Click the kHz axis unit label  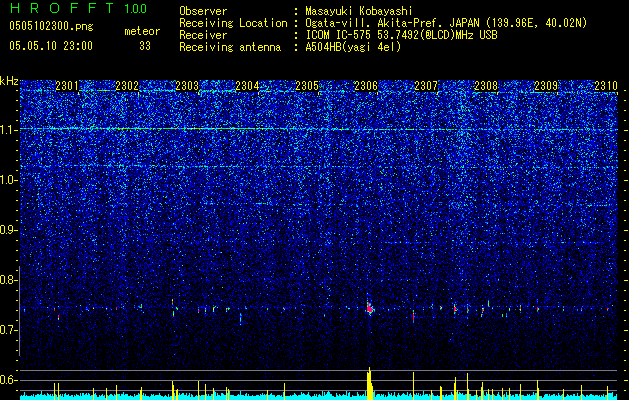coord(9,81)
